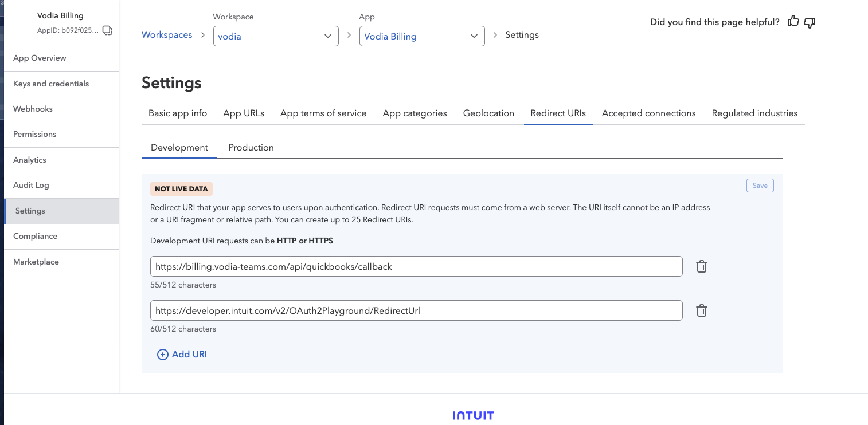Select the Development sub-tab

[x=179, y=148]
